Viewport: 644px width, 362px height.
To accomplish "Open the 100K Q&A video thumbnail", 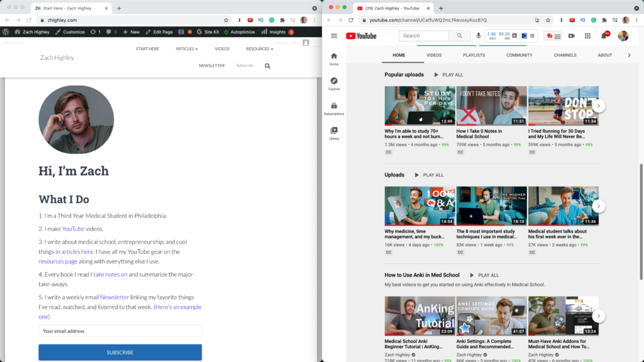I will (419, 206).
